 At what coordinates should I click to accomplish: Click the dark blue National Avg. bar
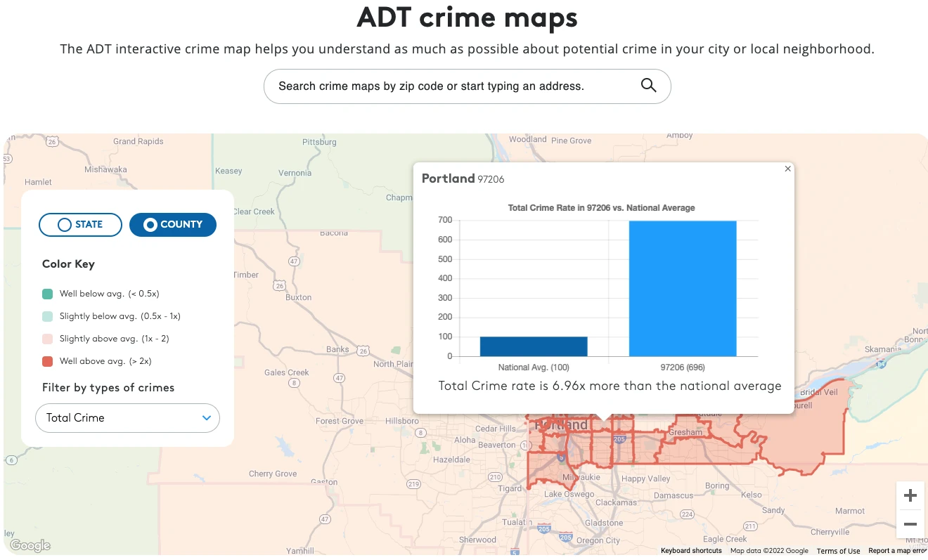click(534, 346)
